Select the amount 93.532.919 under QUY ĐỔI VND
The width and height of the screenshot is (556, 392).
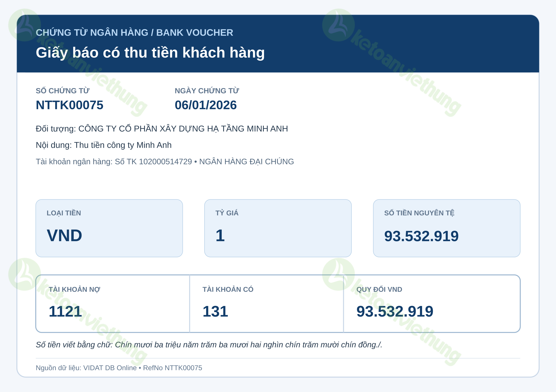coord(395,311)
